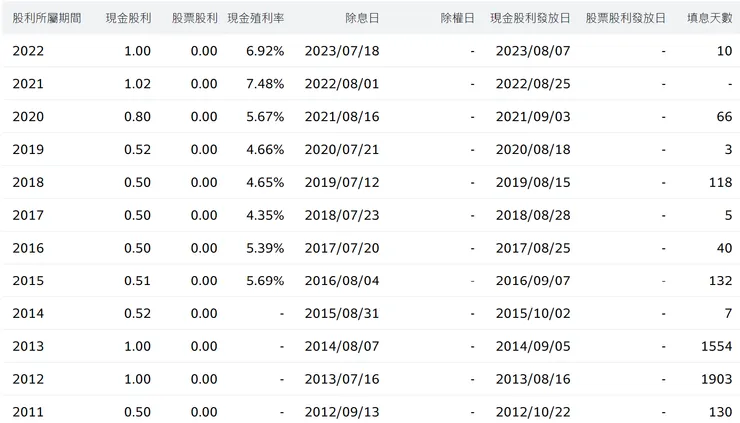Click ex-dividend date 2012/09/13
The width and height of the screenshot is (740, 423).
[x=342, y=412]
